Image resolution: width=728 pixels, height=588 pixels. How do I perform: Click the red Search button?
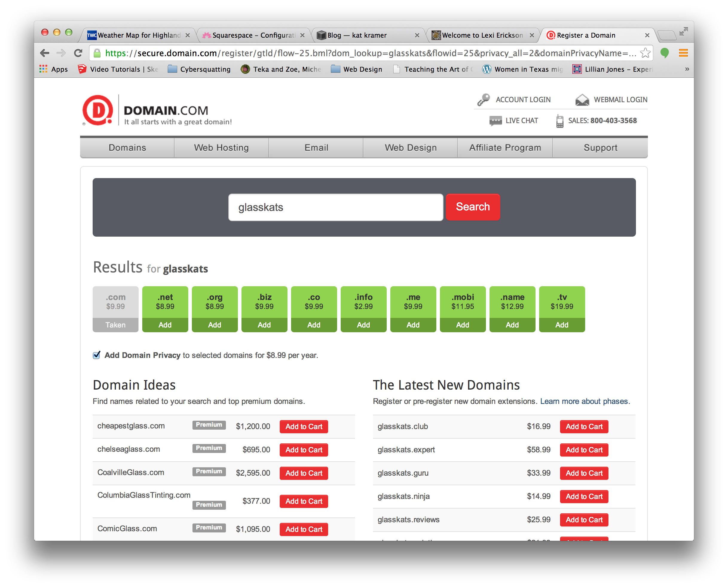pos(472,207)
